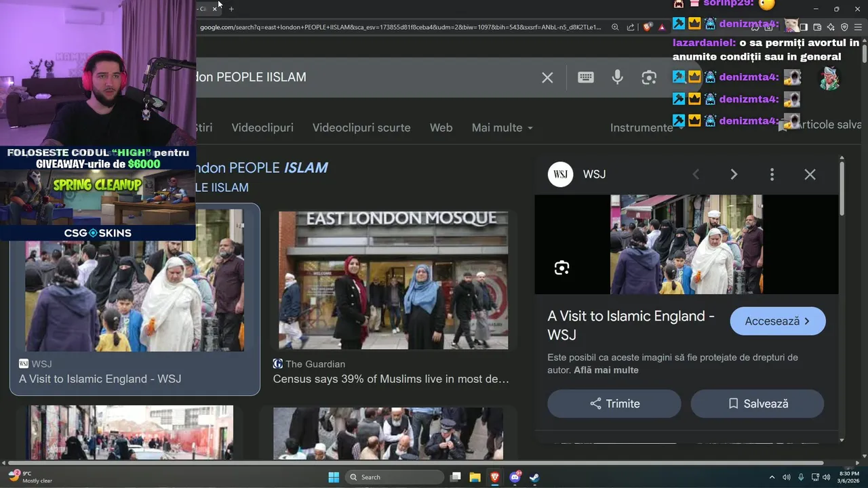Open the browser hamburger menu
The height and width of the screenshot is (488, 868).
point(859,27)
